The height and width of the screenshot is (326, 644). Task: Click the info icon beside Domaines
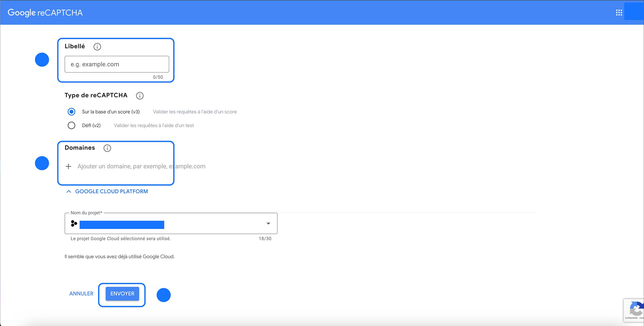point(107,148)
